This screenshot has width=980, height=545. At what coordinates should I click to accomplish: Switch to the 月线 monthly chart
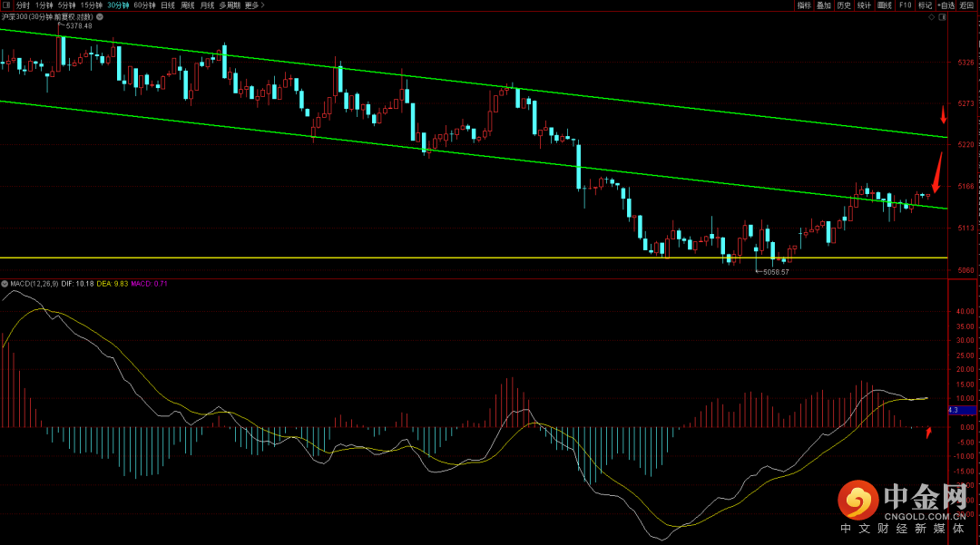coord(208,5)
